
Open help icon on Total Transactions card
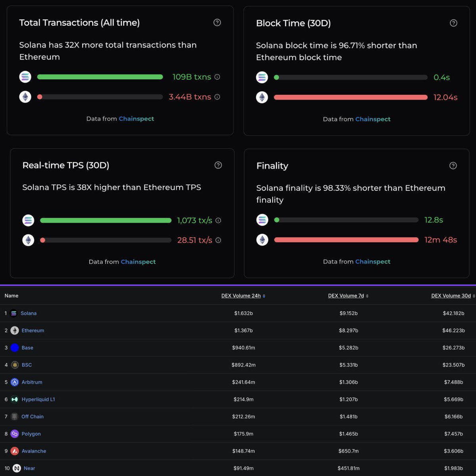click(x=217, y=23)
